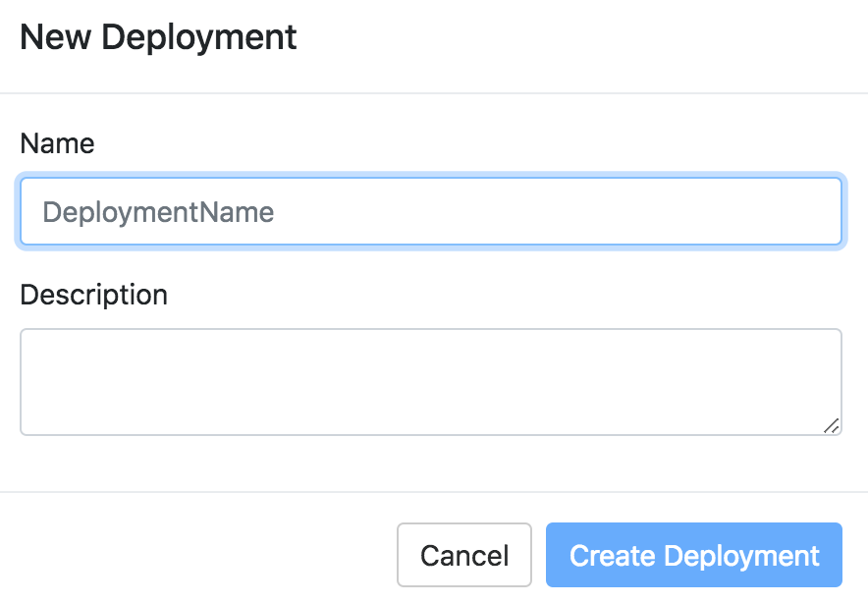Click the Create Deployment button
This screenshot has height=603, width=868.
[693, 555]
